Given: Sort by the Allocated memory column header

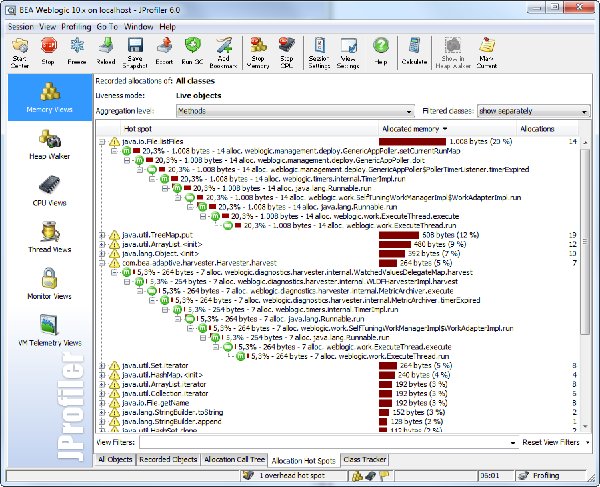Looking at the screenshot, I should pyautogui.click(x=447, y=129).
